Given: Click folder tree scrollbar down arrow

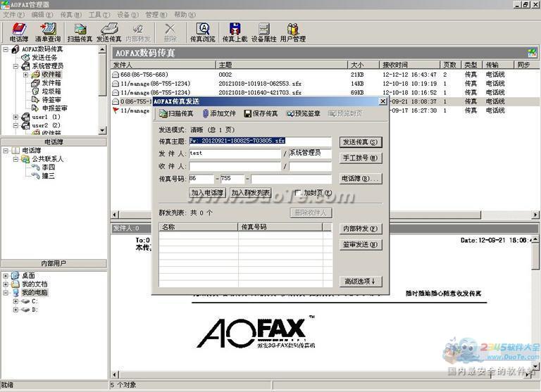Looking at the screenshot, I should click(x=102, y=131).
